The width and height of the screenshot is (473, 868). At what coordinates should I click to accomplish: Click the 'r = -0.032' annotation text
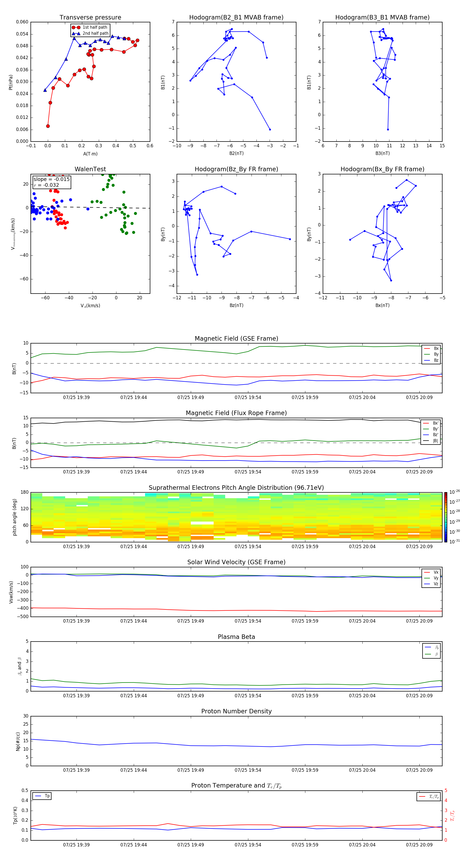(x=47, y=185)
